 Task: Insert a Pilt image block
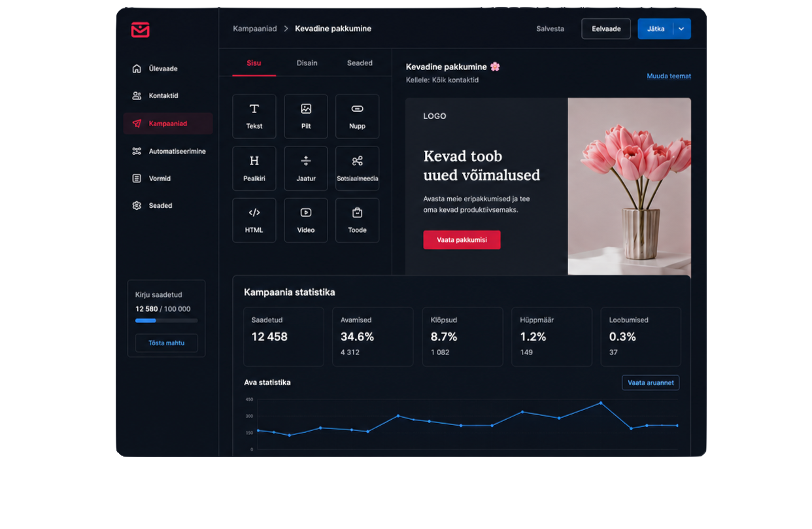coord(306,116)
